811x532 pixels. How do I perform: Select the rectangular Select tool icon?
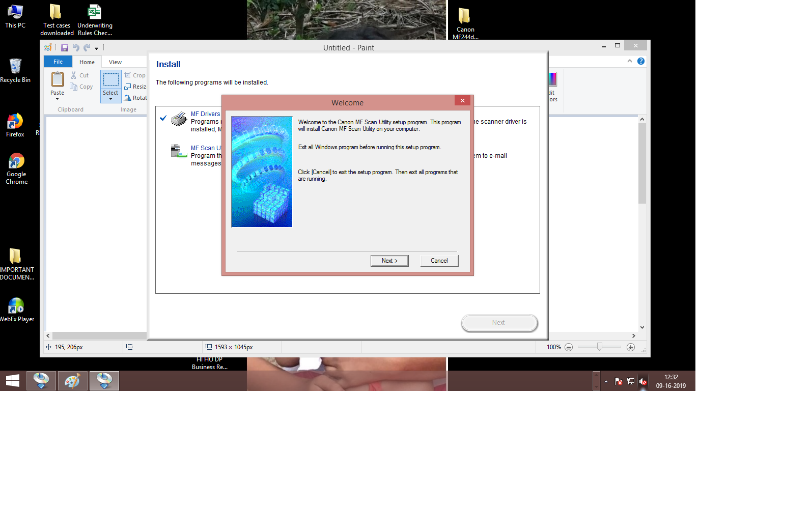click(x=111, y=79)
